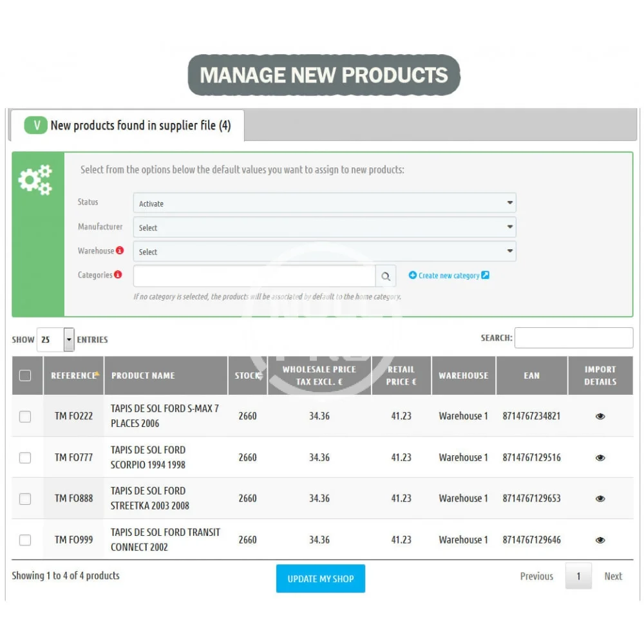Open the Warehouse select dropdown
Viewport: 644px width, 644px height.
(x=324, y=252)
